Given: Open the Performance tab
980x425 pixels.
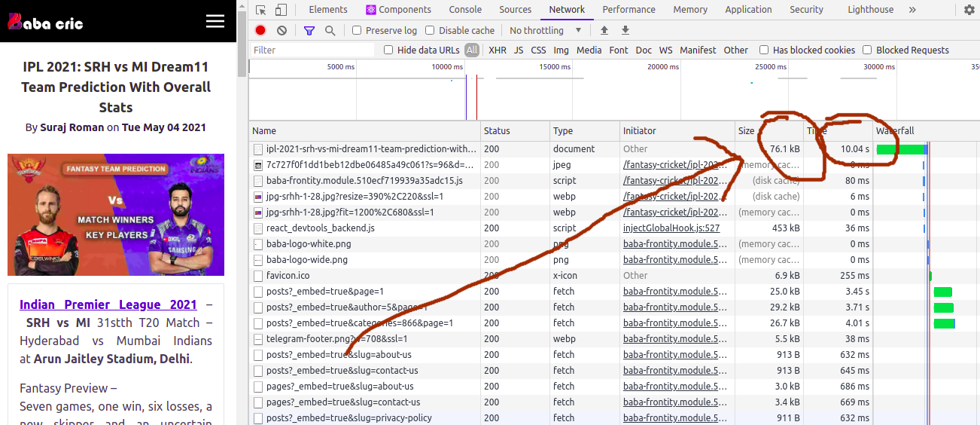Looking at the screenshot, I should click(628, 10).
